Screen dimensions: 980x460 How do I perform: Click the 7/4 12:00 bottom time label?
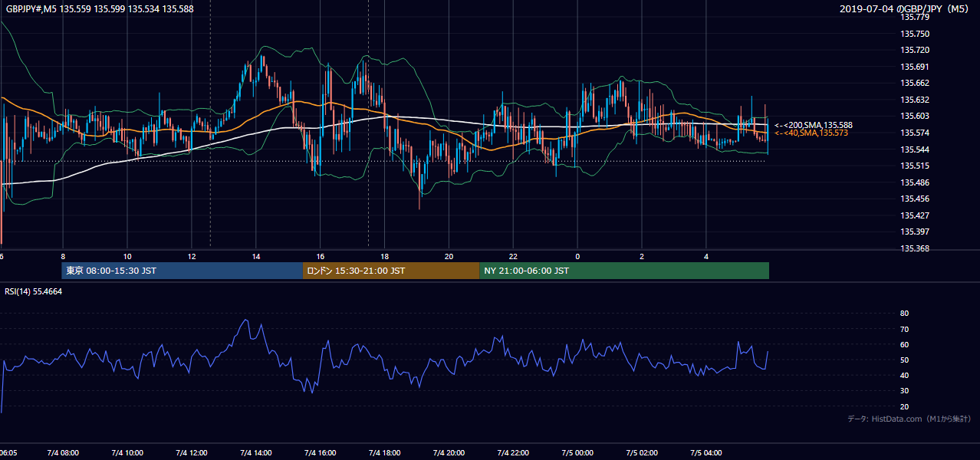tap(192, 453)
